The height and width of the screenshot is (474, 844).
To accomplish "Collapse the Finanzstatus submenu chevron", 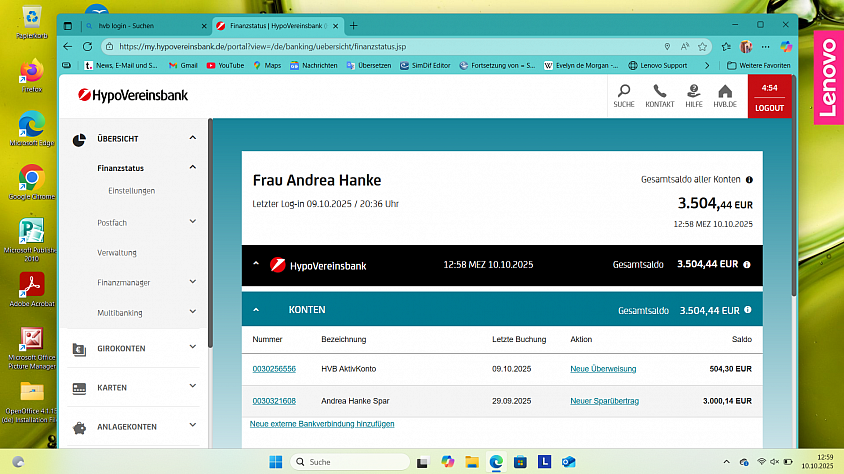I will click(x=193, y=167).
